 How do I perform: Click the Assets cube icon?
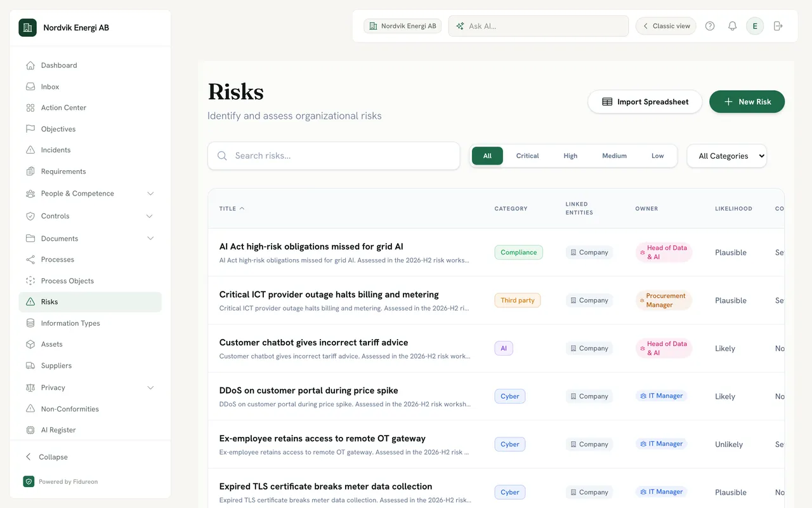(x=30, y=344)
